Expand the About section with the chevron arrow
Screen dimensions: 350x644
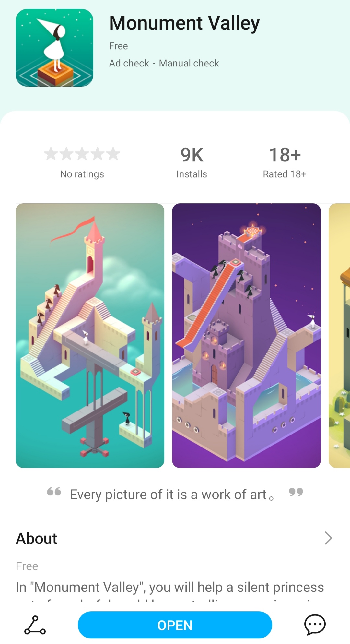click(x=328, y=538)
